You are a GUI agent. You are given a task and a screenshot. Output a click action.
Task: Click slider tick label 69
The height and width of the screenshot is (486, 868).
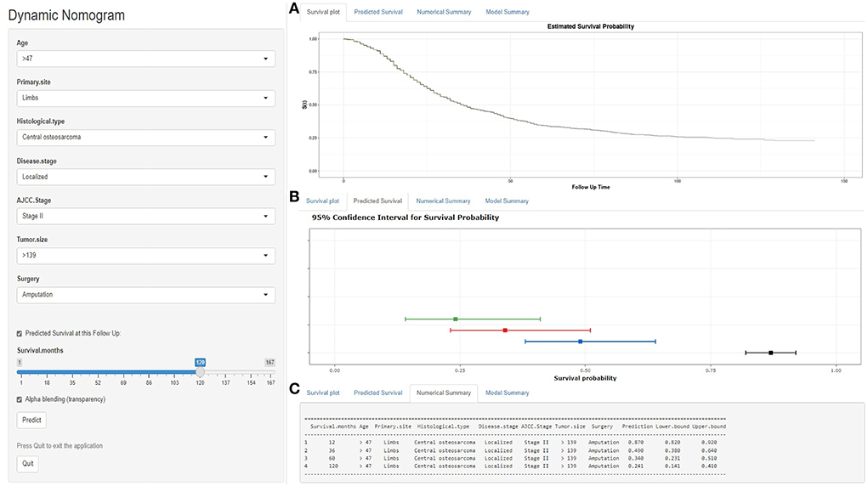(x=123, y=382)
